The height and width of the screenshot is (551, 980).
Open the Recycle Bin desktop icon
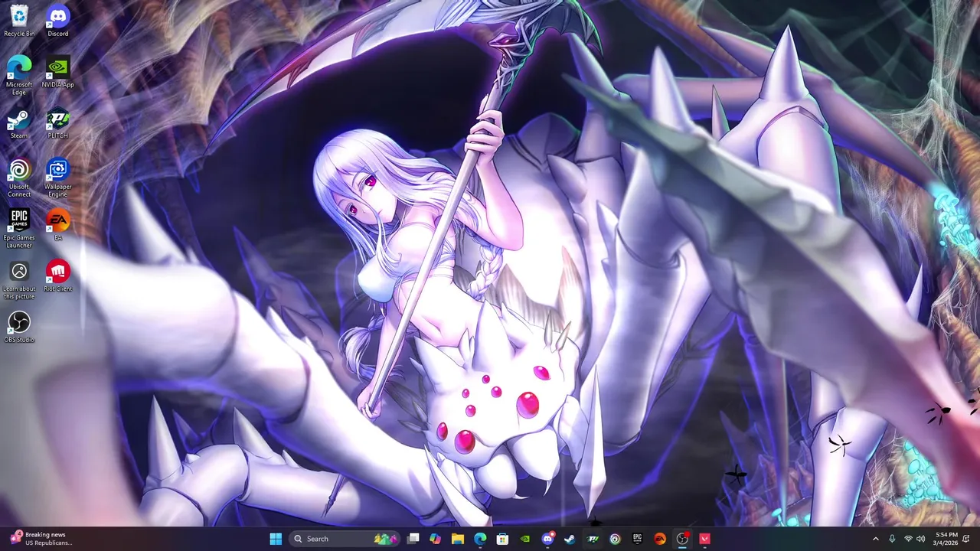[19, 21]
